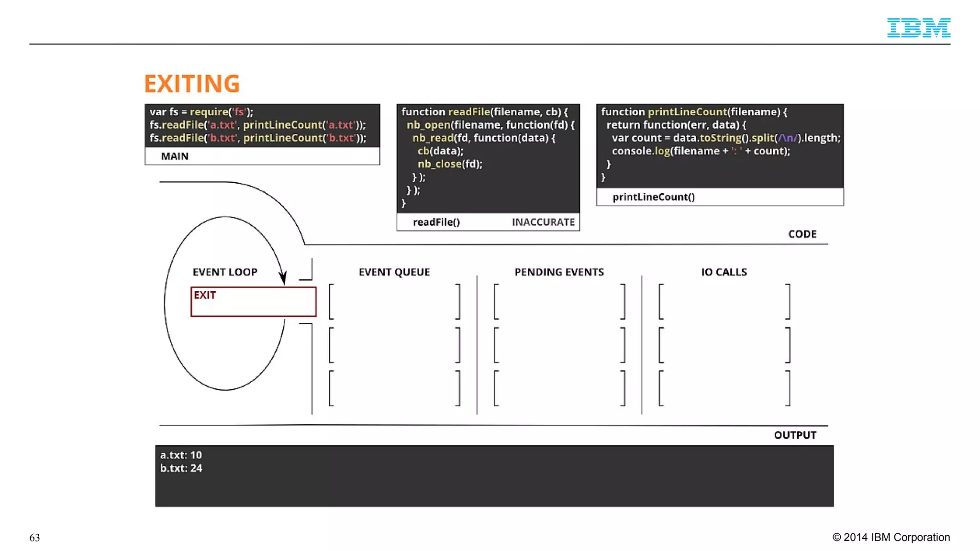Click the printLineCount() block label
980x551 pixels.
pos(654,197)
